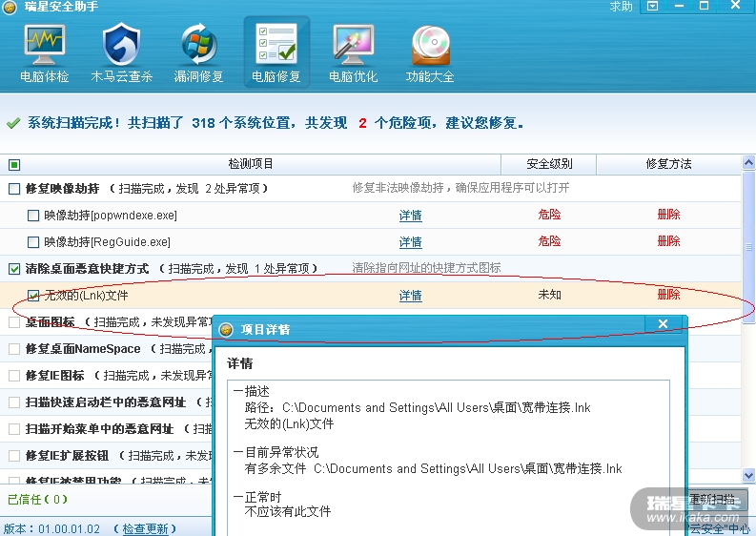Click 删除 for 无效的(Lnk)文件 row
756x536 pixels.
click(668, 295)
